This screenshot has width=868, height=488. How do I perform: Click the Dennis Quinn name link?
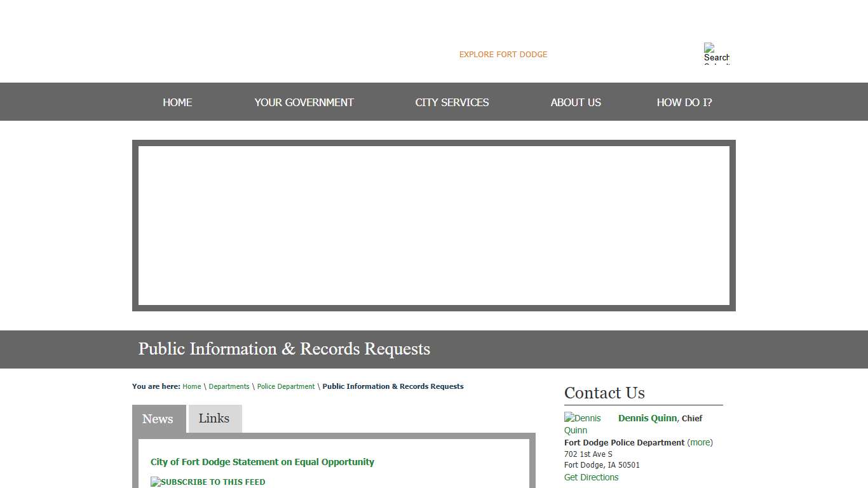click(x=647, y=418)
